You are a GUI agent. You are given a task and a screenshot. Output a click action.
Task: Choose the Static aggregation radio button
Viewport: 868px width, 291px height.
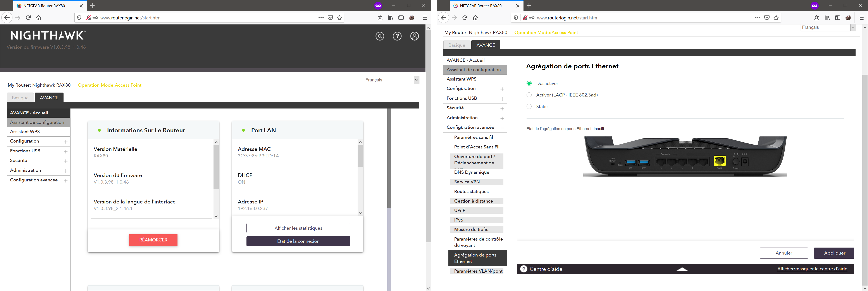coord(529,107)
